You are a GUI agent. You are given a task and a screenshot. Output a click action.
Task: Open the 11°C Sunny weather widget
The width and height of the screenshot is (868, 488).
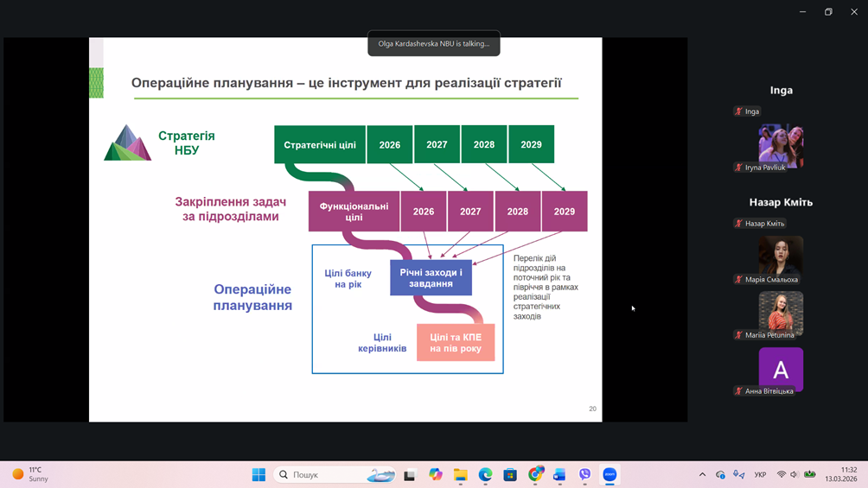(31, 474)
